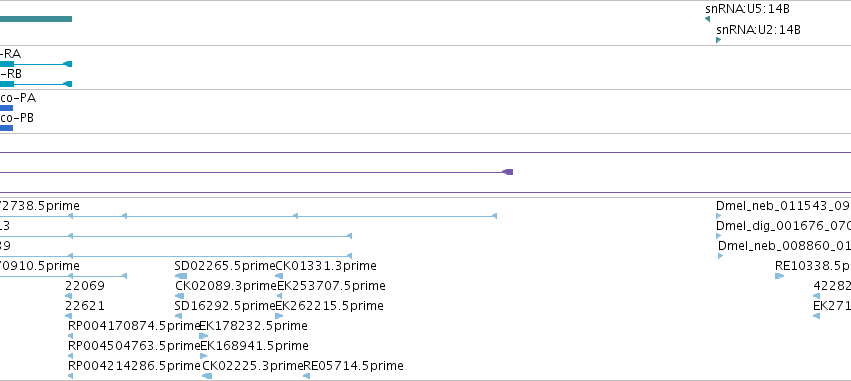The width and height of the screenshot is (851, 381).
Task: Select the RP004170874.5prime label
Action: click(x=134, y=326)
